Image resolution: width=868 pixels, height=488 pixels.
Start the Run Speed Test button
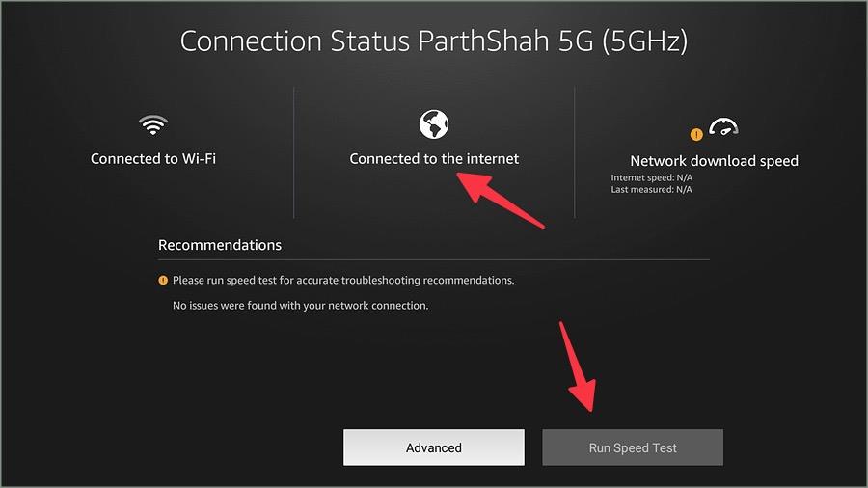tap(633, 447)
